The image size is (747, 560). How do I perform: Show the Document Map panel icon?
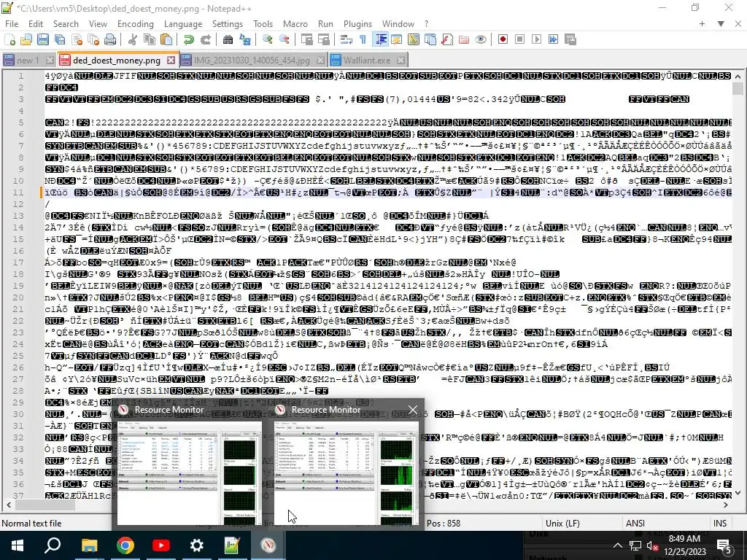click(x=413, y=39)
